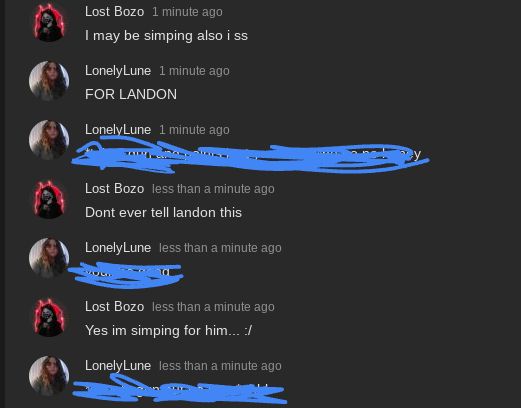Click Lost Bozo's avatar beside 'Dont ever tell landon'
This screenshot has height=408, width=521.
[x=49, y=199]
